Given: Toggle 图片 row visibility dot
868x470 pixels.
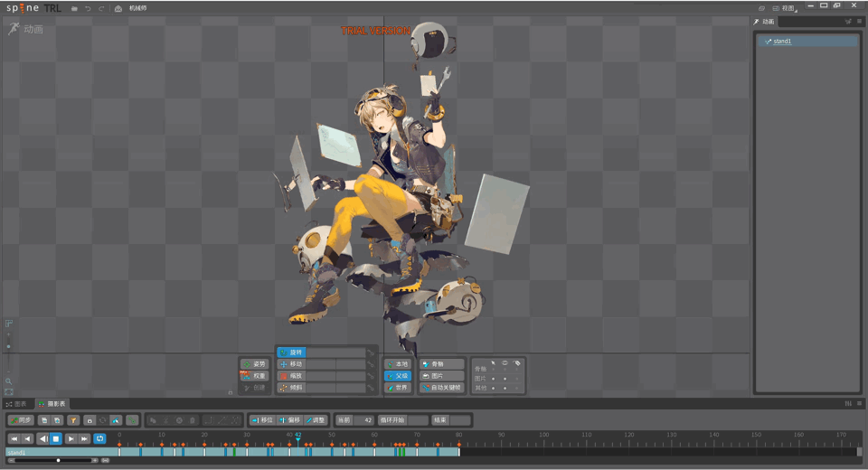Looking at the screenshot, I should [x=505, y=379].
